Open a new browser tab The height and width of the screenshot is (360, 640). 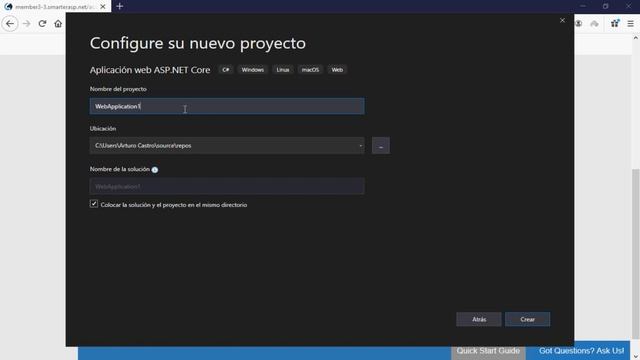[x=120, y=7]
